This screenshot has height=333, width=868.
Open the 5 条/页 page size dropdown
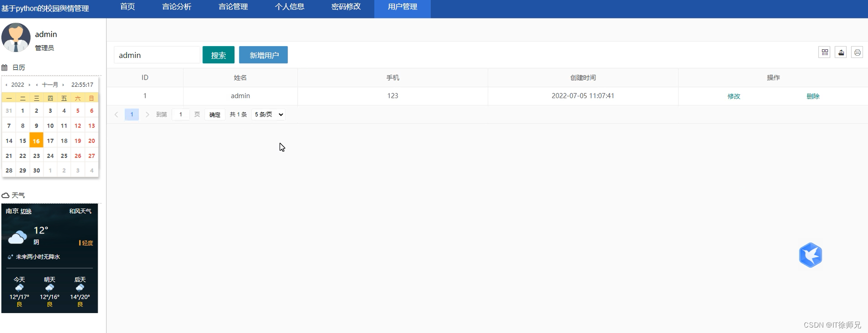[269, 114]
